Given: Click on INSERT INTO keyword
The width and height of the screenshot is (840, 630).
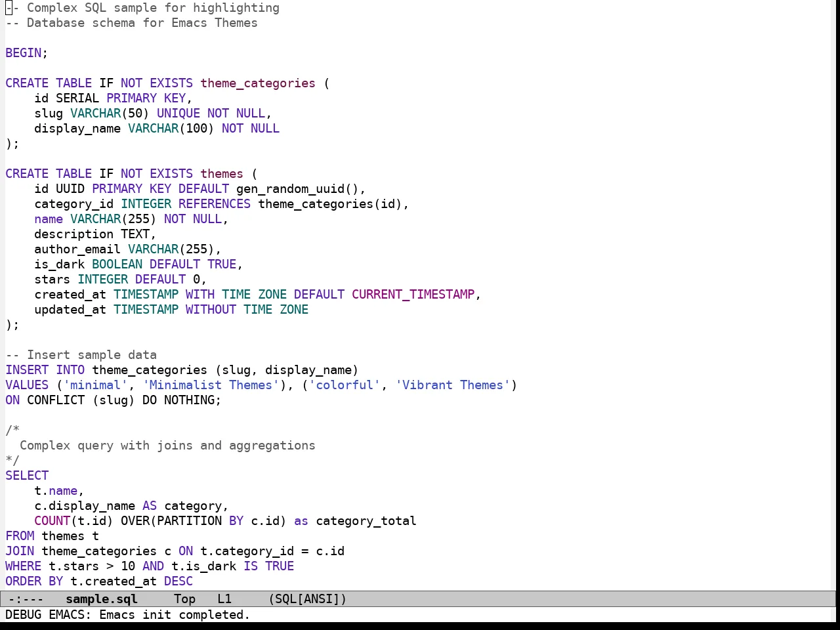Looking at the screenshot, I should [45, 370].
